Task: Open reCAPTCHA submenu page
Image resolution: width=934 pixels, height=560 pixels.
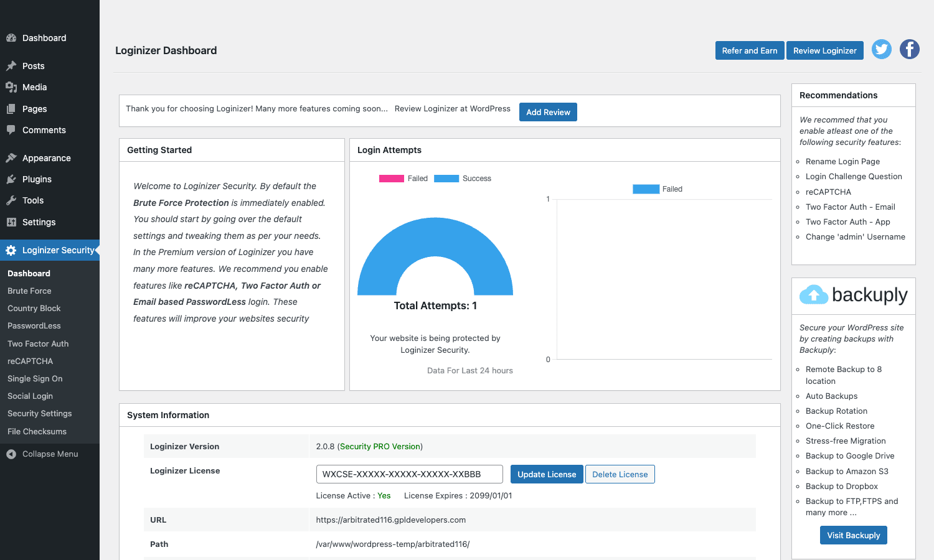Action: 30,361
